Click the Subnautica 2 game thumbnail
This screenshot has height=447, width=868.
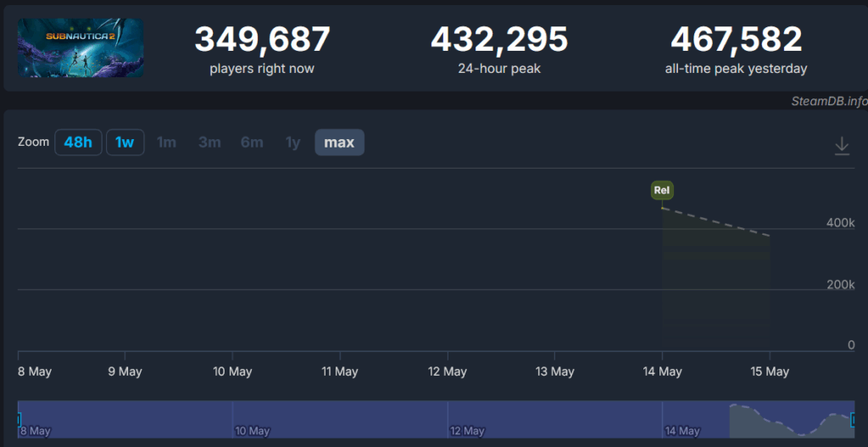pos(81,48)
